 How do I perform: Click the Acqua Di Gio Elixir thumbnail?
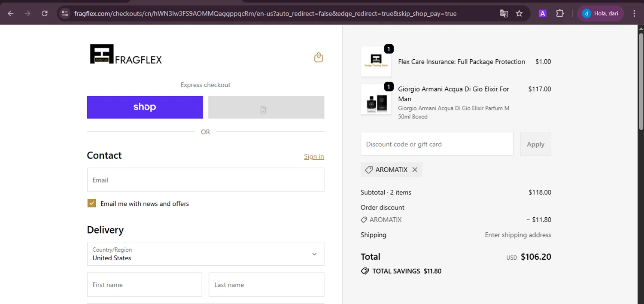pos(376,99)
